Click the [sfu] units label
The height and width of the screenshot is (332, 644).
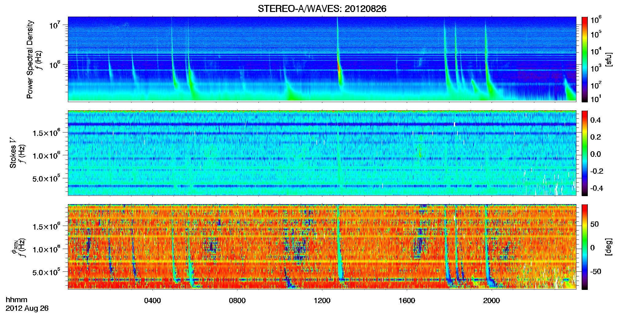tap(609, 59)
